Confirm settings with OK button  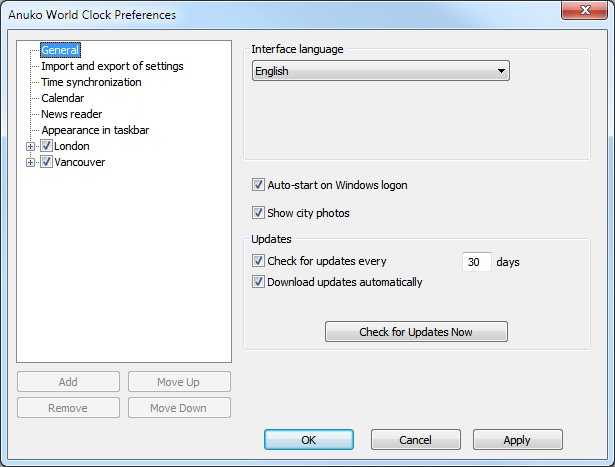308,439
